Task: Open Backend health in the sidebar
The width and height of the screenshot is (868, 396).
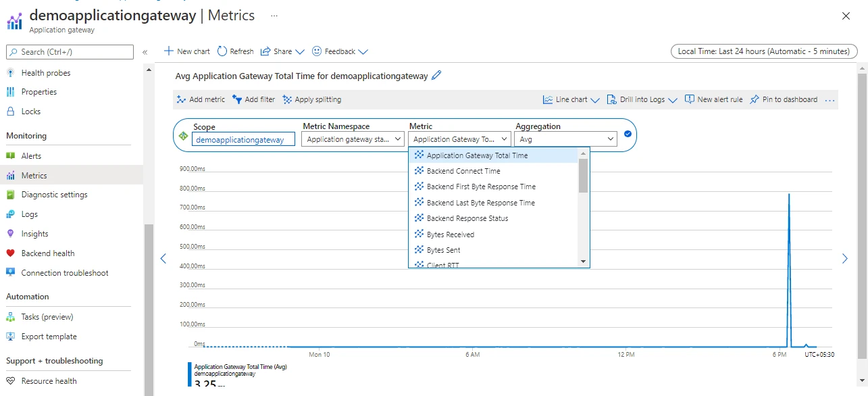Action: [x=47, y=253]
